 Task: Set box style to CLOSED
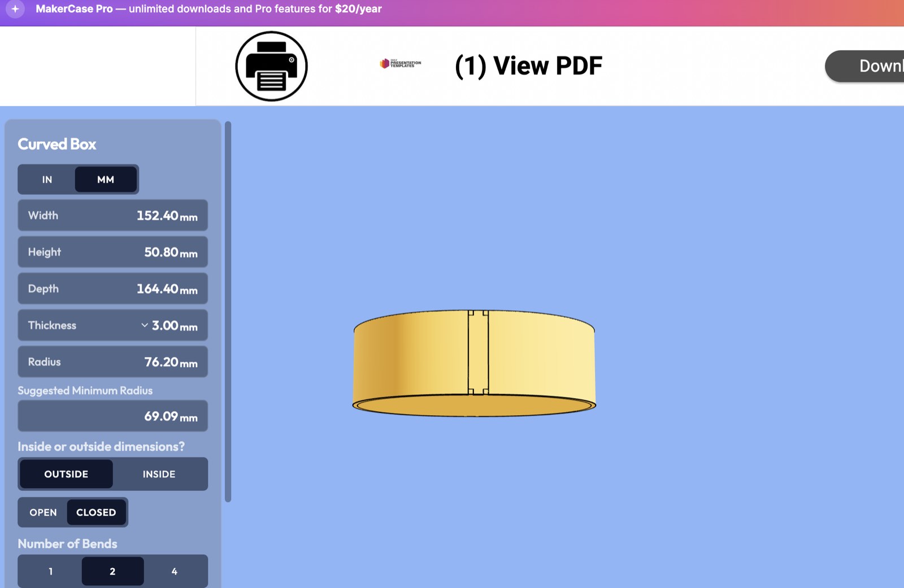[x=96, y=512]
